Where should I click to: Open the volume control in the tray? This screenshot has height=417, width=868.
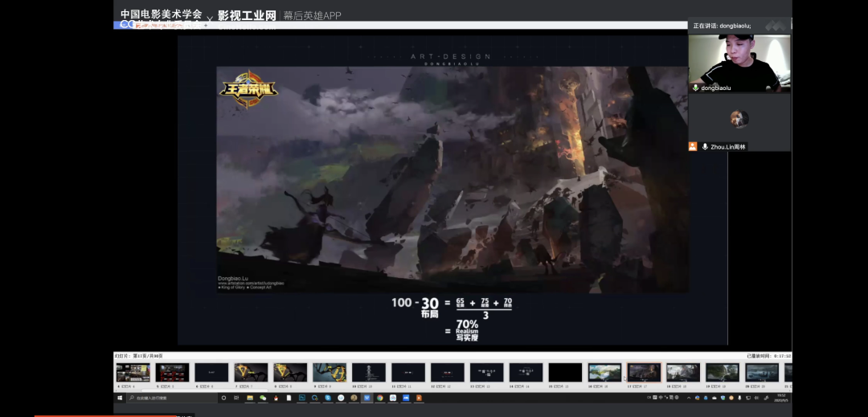click(x=756, y=398)
